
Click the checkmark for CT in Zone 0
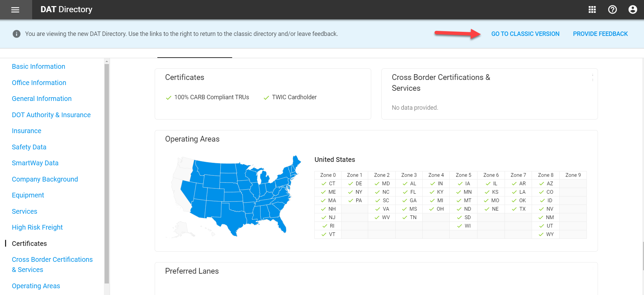(324, 184)
